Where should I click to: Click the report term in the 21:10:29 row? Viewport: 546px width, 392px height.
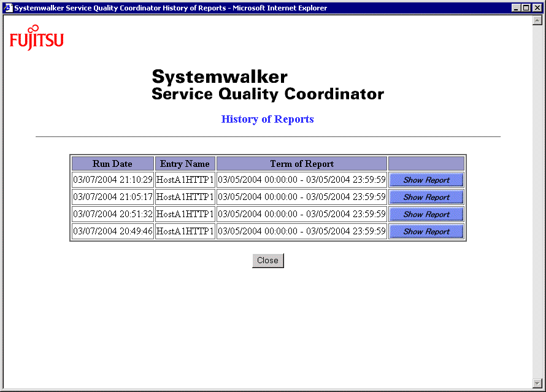(x=302, y=180)
